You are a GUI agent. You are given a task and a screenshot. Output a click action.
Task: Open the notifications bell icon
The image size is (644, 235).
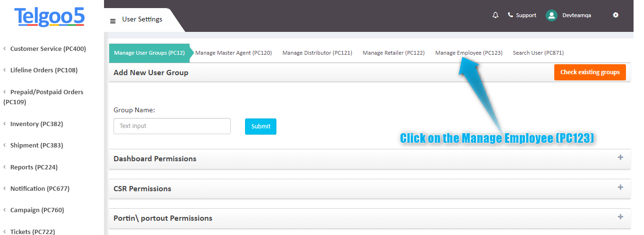(495, 15)
